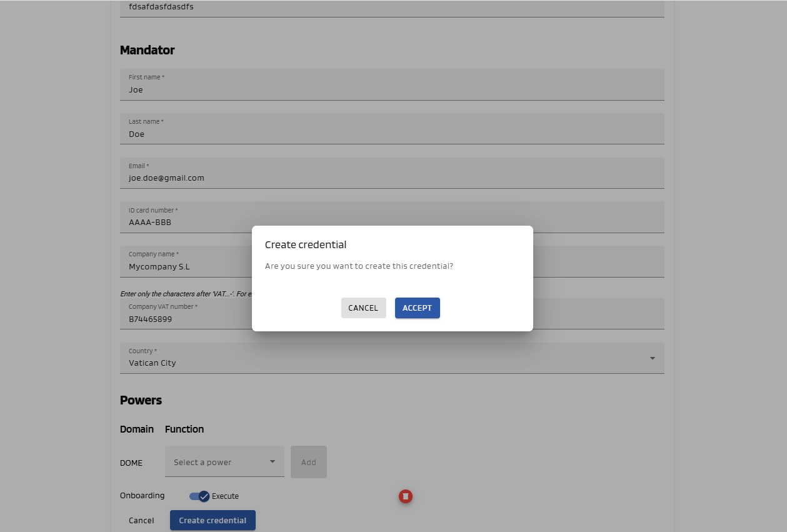Delete the Onboarding power with the red trash icon
Image resolution: width=787 pixels, height=532 pixels.
coord(406,496)
